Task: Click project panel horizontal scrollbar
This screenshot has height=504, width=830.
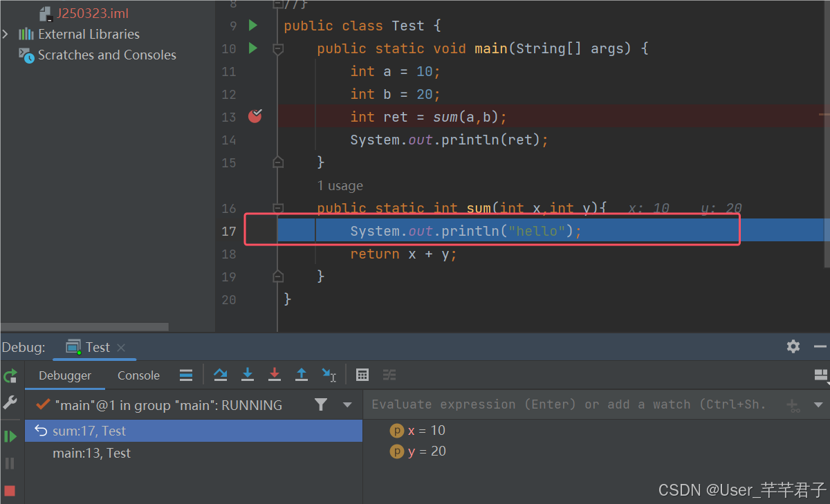Action: tap(84, 326)
